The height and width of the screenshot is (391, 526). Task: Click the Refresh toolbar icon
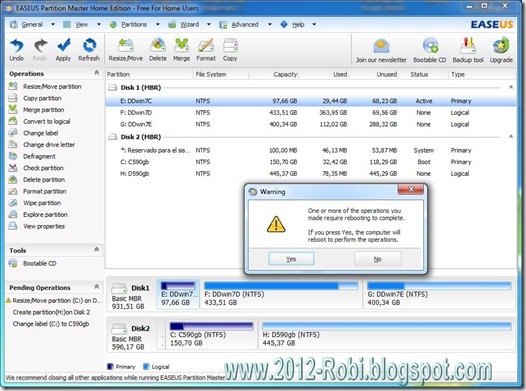tap(89, 45)
